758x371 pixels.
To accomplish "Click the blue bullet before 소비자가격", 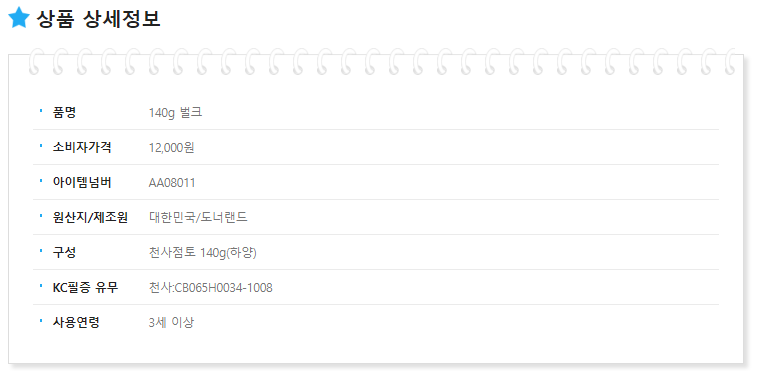I will click(41, 146).
